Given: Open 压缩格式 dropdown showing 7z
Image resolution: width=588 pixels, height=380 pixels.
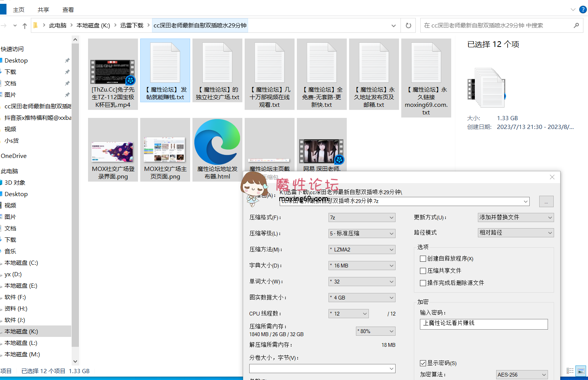Looking at the screenshot, I should coord(362,217).
